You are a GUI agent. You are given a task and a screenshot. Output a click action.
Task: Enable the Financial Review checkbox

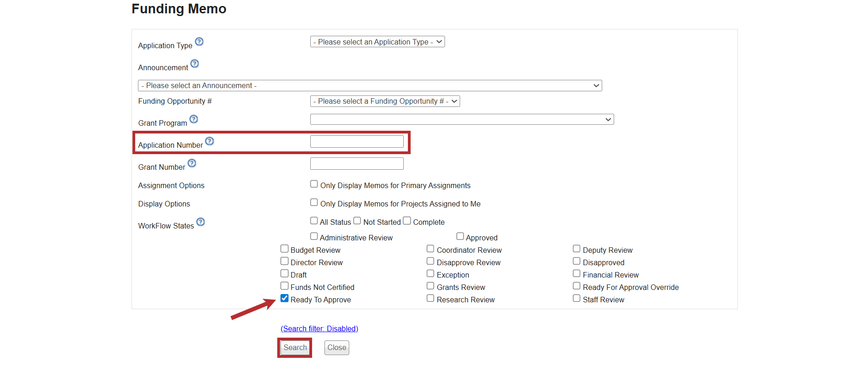point(577,274)
